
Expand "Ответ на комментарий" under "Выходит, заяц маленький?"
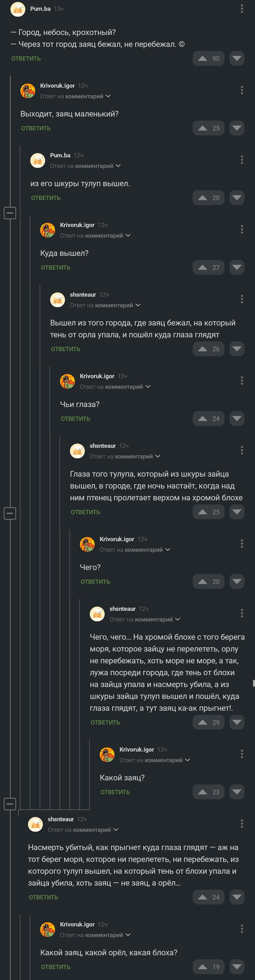[75, 96]
